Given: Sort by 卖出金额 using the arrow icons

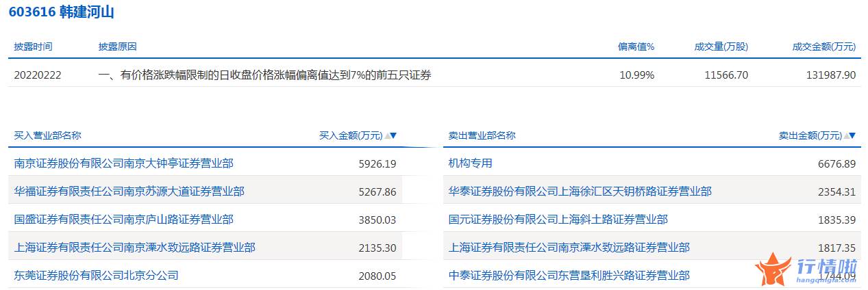Looking at the screenshot, I should tap(850, 135).
